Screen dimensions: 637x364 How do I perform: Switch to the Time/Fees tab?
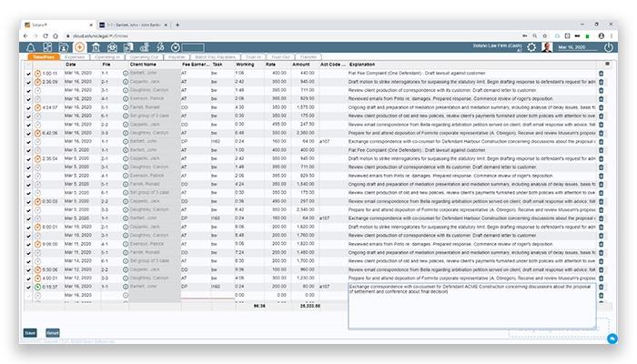(44, 57)
